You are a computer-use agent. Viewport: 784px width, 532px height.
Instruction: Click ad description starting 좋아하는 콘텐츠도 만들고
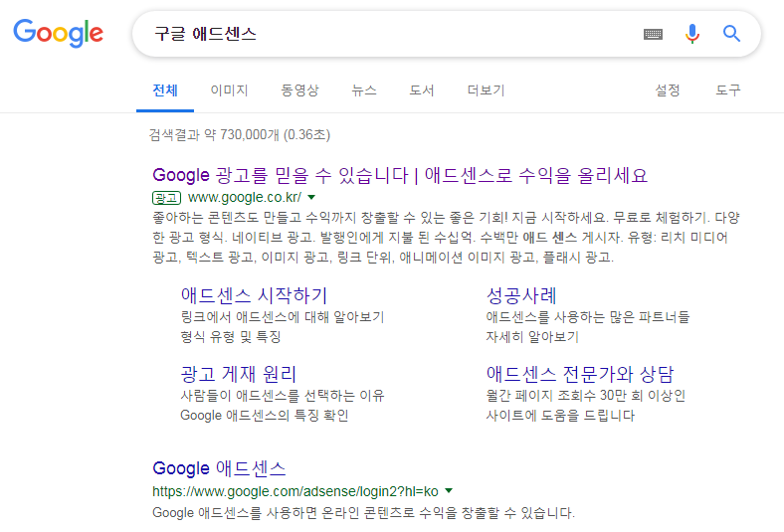[x=446, y=238]
